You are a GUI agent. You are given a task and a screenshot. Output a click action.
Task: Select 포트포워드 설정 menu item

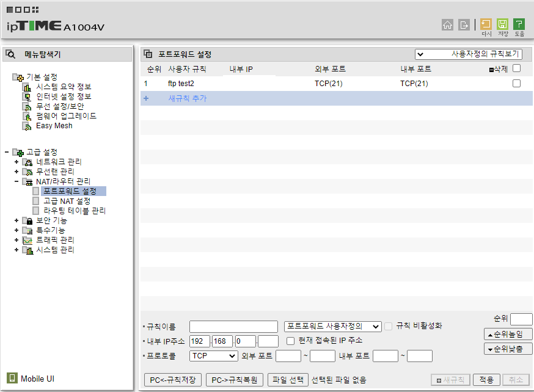[x=70, y=191]
